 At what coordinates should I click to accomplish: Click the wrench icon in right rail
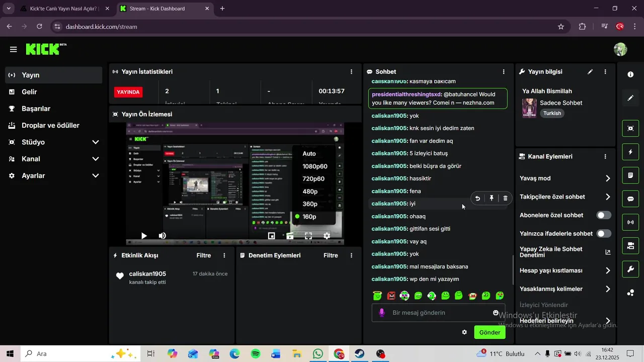(x=630, y=269)
